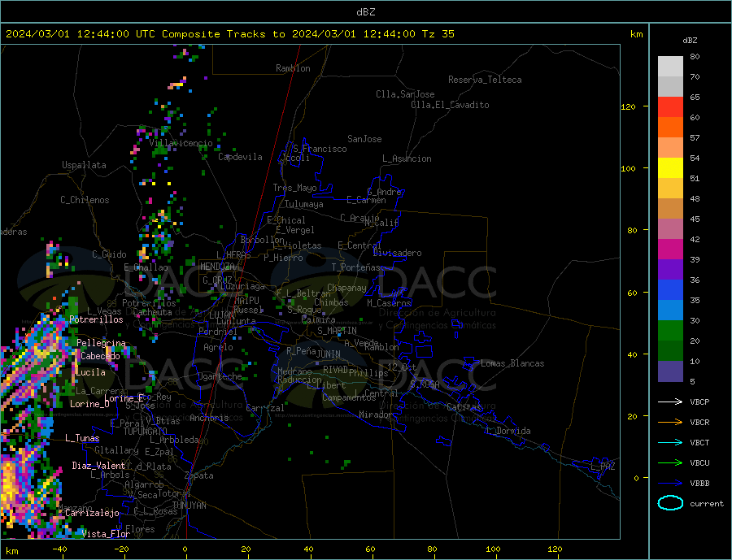The width and height of the screenshot is (732, 560).
Task: Click the Lucila label
Action: [90, 372]
